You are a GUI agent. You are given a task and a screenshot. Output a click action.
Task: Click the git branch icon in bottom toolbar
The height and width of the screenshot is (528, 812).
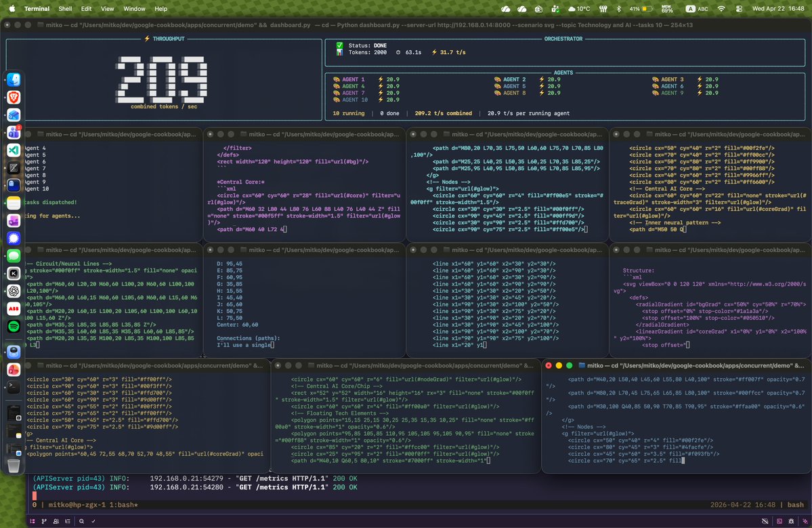pos(44,521)
